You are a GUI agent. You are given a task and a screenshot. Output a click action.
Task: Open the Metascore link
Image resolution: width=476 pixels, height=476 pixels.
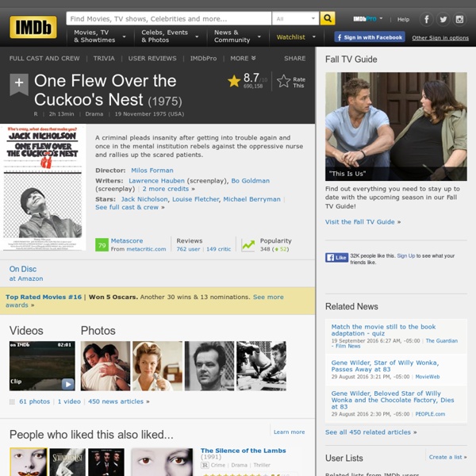pyautogui.click(x=127, y=240)
